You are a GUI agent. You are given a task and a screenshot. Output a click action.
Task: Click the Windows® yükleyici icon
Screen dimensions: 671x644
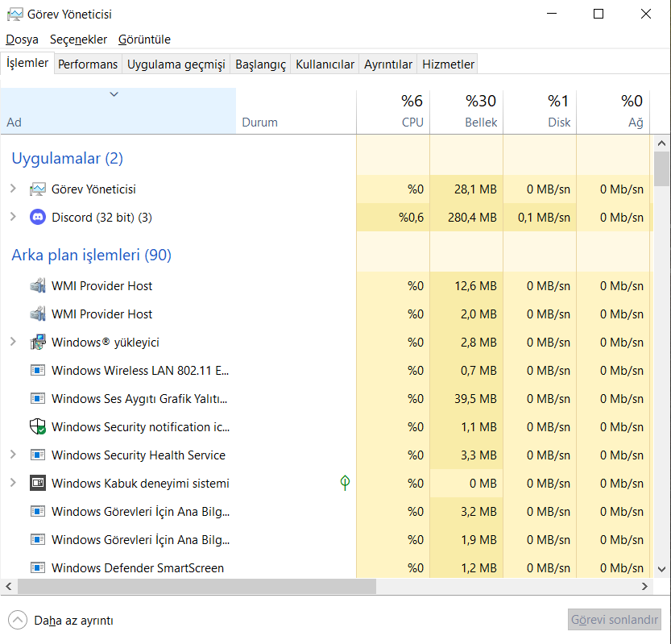coord(38,342)
